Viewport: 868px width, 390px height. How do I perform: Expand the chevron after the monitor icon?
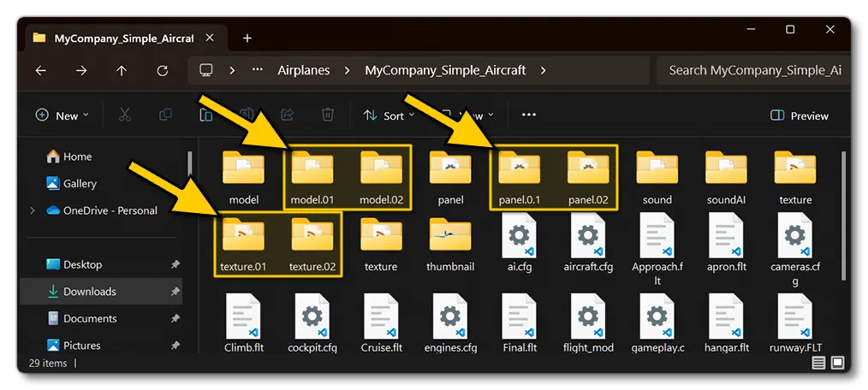(232, 70)
